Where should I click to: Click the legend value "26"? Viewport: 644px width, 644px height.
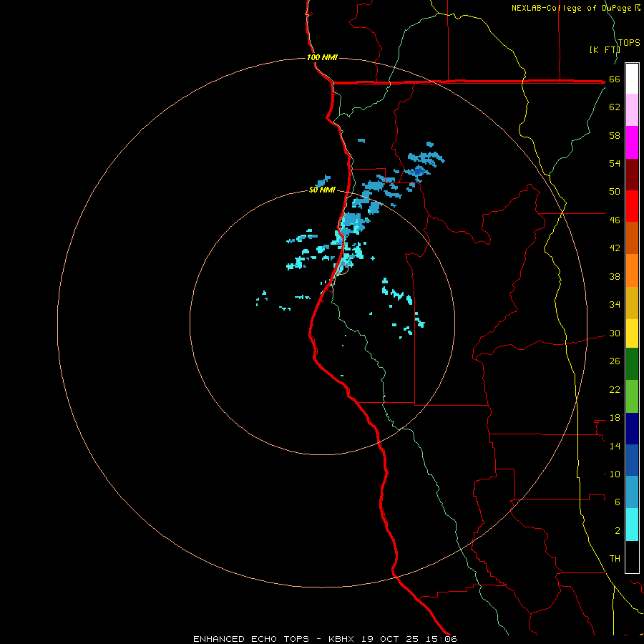coord(615,361)
